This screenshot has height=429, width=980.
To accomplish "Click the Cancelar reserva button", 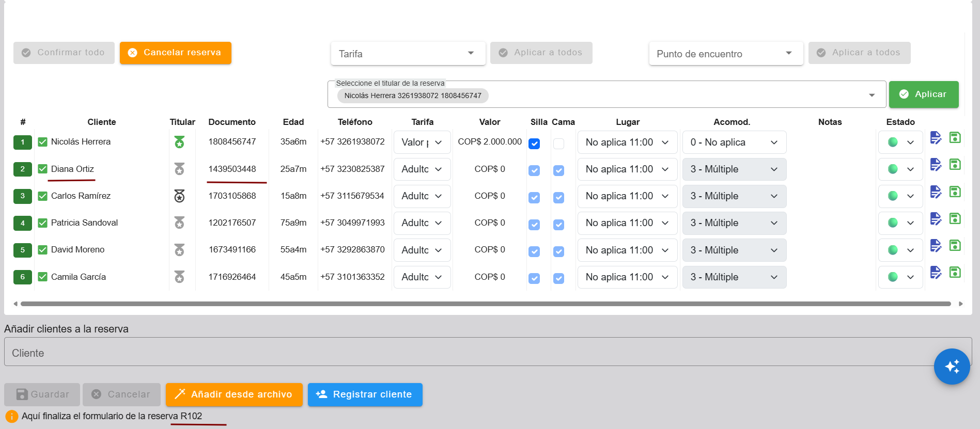I will (175, 53).
